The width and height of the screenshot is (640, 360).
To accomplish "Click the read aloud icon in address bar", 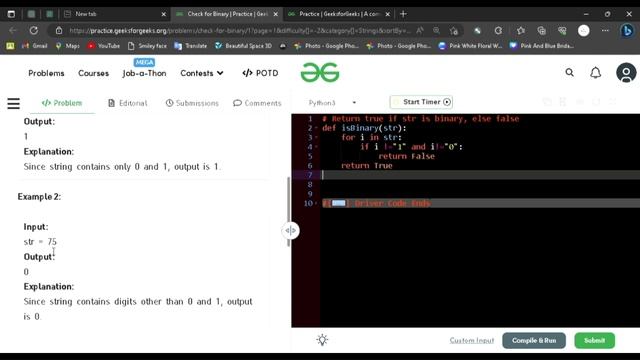I will pyautogui.click(x=420, y=31).
